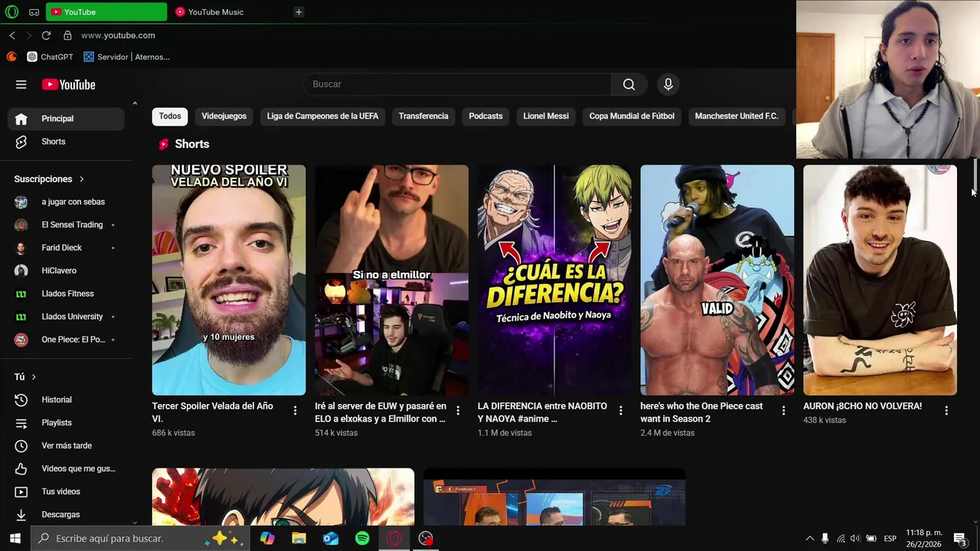Image resolution: width=980 pixels, height=551 pixels.
Task: Open options for LA DIFERENCIA entre NAOBITO short
Action: [621, 411]
